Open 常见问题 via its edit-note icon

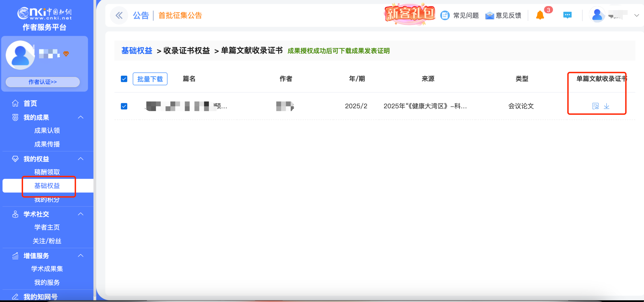pyautogui.click(x=445, y=15)
